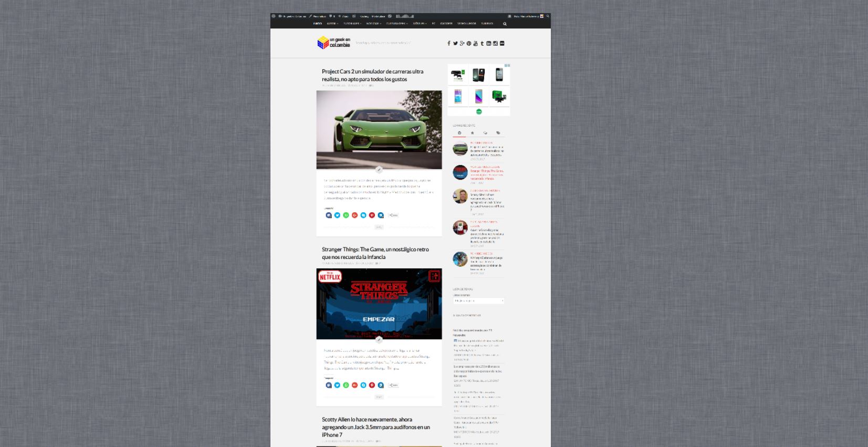
Task: Open the Instagram header icon
Action: click(495, 44)
